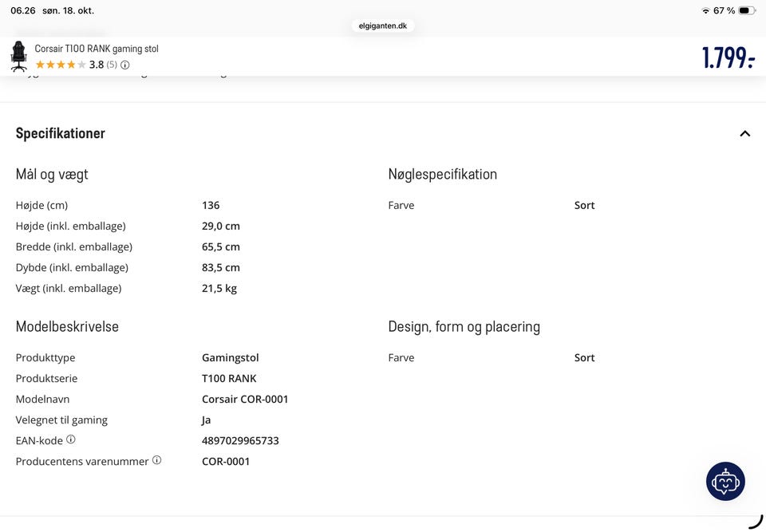Click the value 83,5 cm
766x532 pixels.
221,268
